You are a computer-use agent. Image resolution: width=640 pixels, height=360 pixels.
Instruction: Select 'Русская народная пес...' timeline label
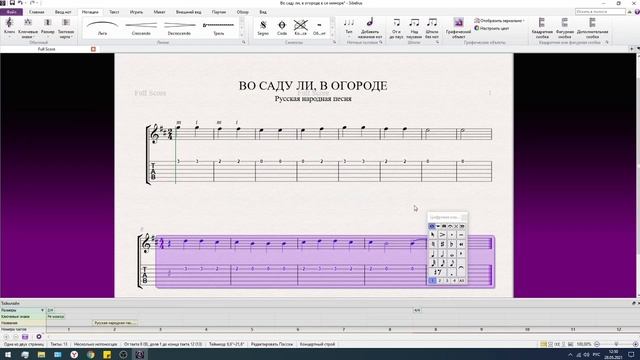[114, 323]
